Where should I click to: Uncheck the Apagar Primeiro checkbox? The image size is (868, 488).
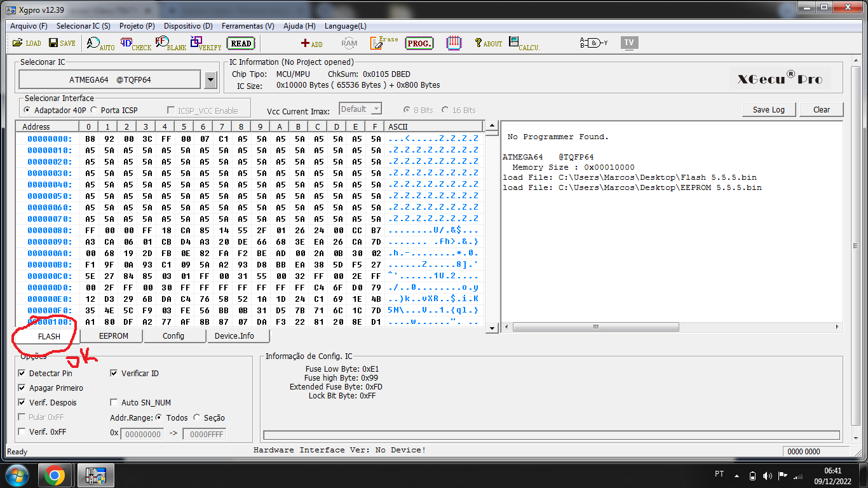pos(22,388)
